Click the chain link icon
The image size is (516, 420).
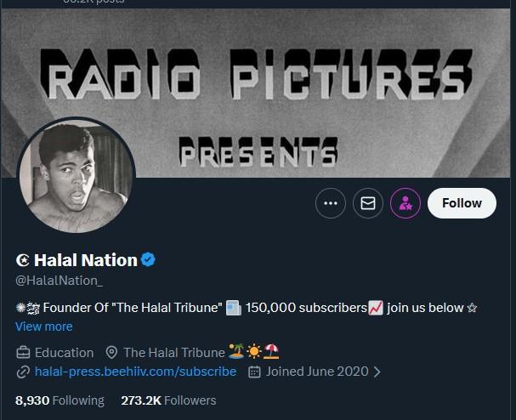tap(23, 372)
